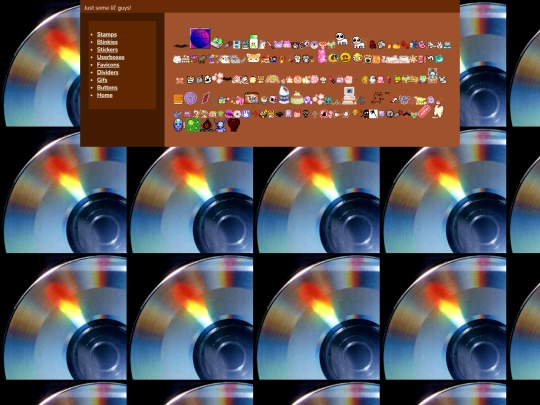This screenshot has width=540, height=405.
Task: Click the green open book favicon
Action: click(217, 43)
